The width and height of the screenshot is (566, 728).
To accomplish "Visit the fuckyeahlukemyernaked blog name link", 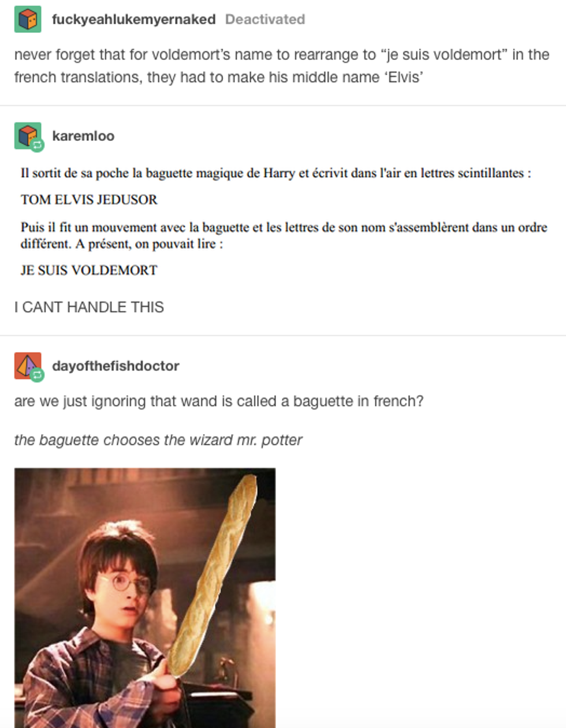I will pos(133,20).
